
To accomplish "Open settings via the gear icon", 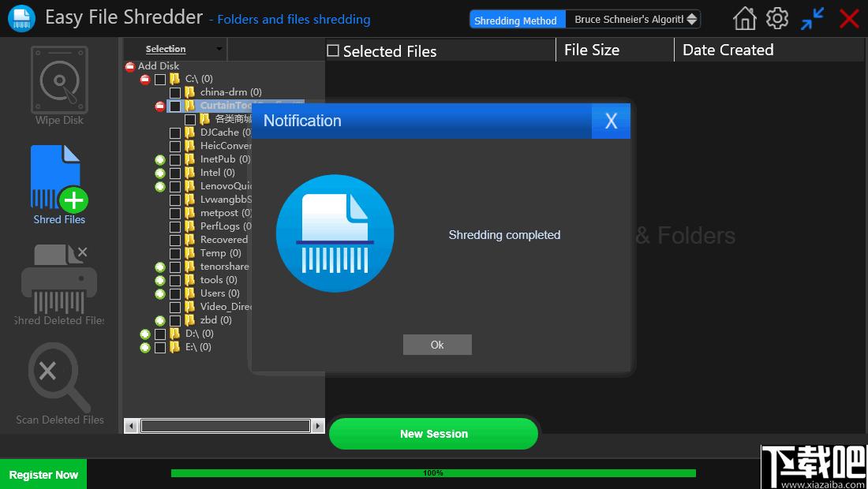I will 777,18.
